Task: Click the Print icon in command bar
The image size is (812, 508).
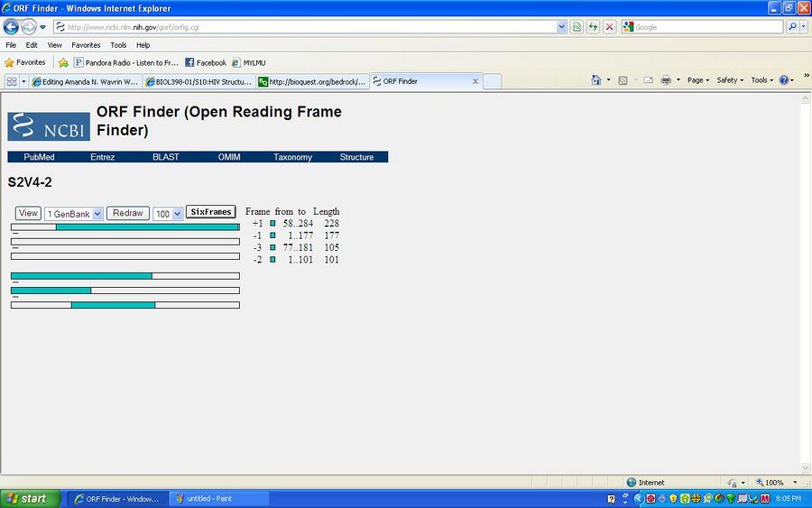Action: click(666, 80)
